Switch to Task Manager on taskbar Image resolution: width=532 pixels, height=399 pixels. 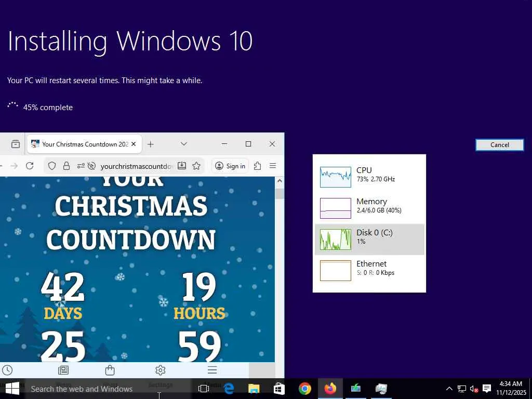pos(381,389)
